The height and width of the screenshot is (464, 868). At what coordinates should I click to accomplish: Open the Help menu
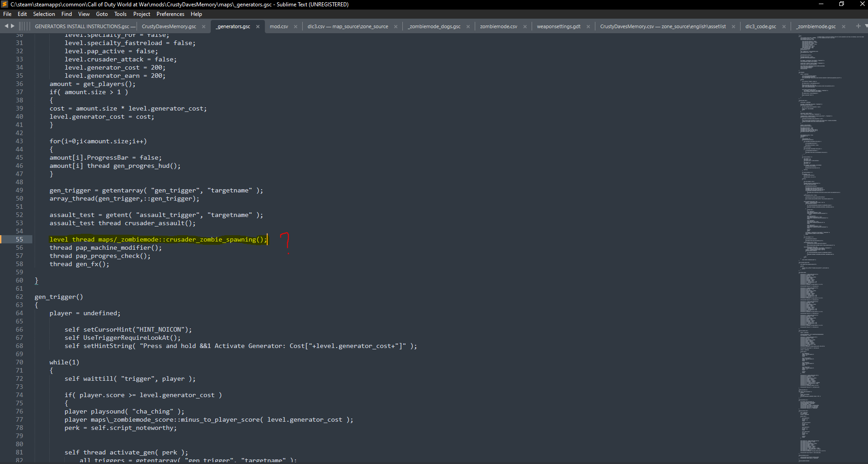(196, 14)
